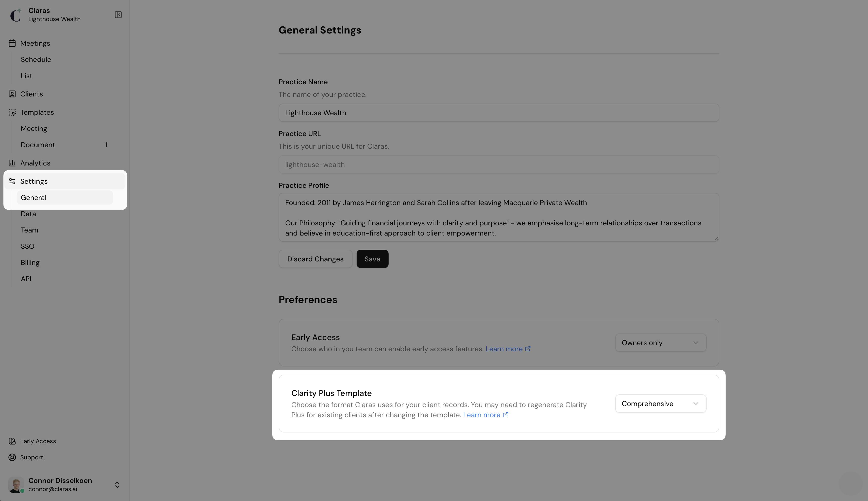Select Team in the Settings submenu

coord(29,230)
